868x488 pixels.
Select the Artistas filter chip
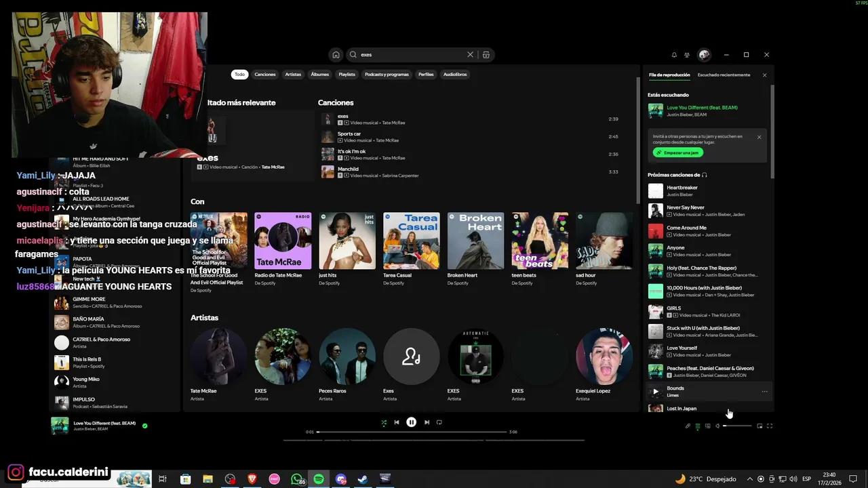(x=293, y=75)
